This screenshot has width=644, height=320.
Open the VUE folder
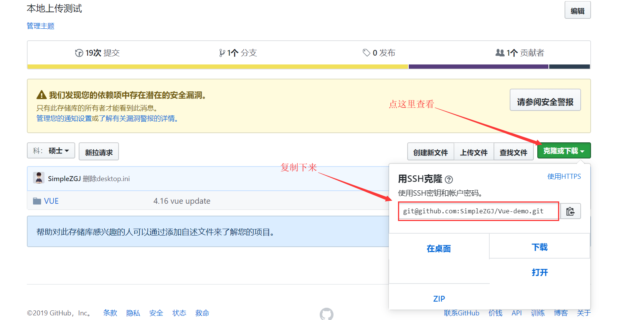coord(51,201)
